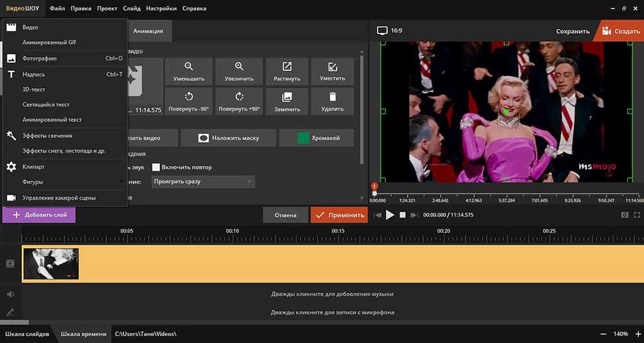Screen dimensions: 644x343
Task: Enable the Включить повтор checkbox
Action: pyautogui.click(x=157, y=167)
